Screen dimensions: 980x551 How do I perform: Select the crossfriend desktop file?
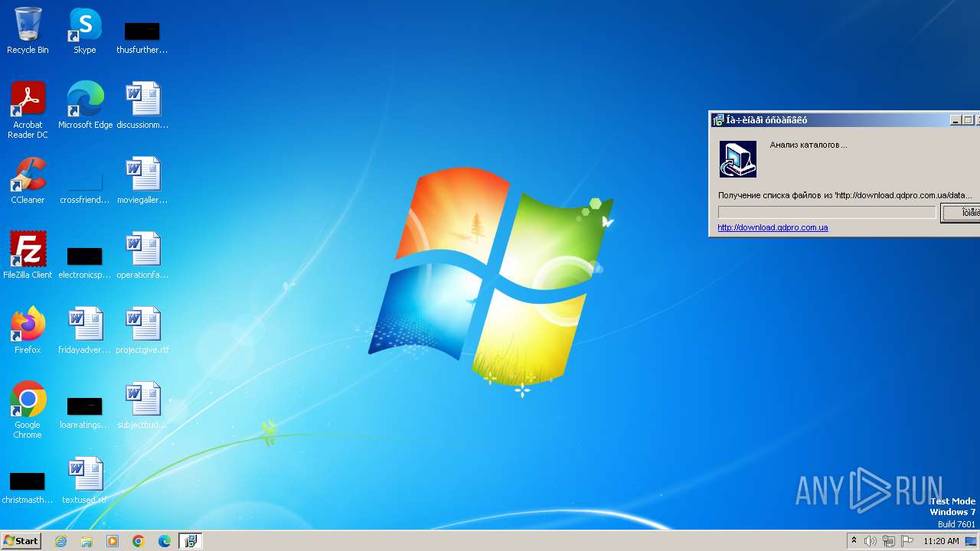tap(84, 186)
